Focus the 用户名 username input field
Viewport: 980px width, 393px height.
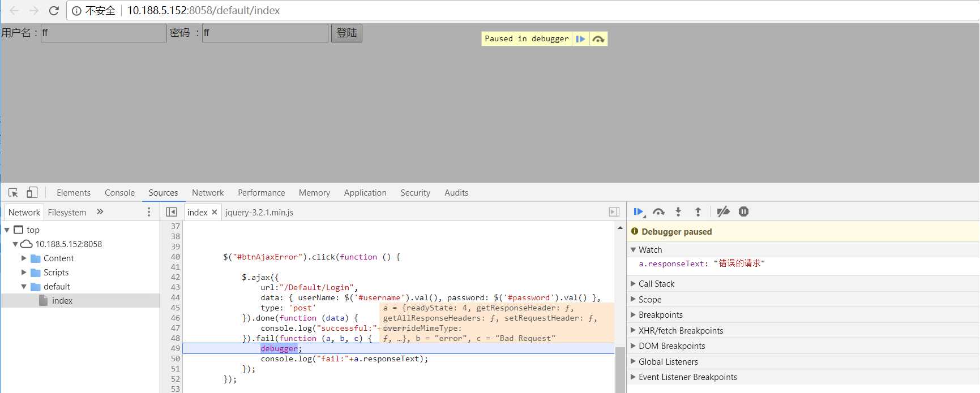click(104, 33)
